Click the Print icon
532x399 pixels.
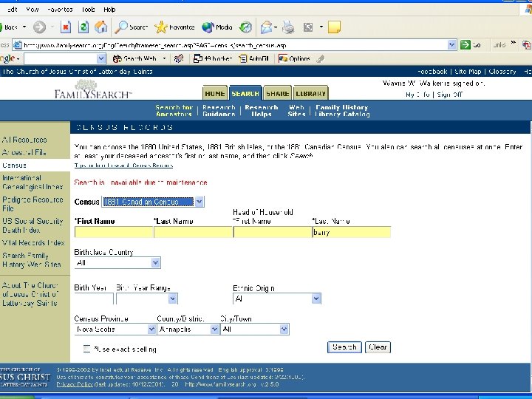point(288,27)
